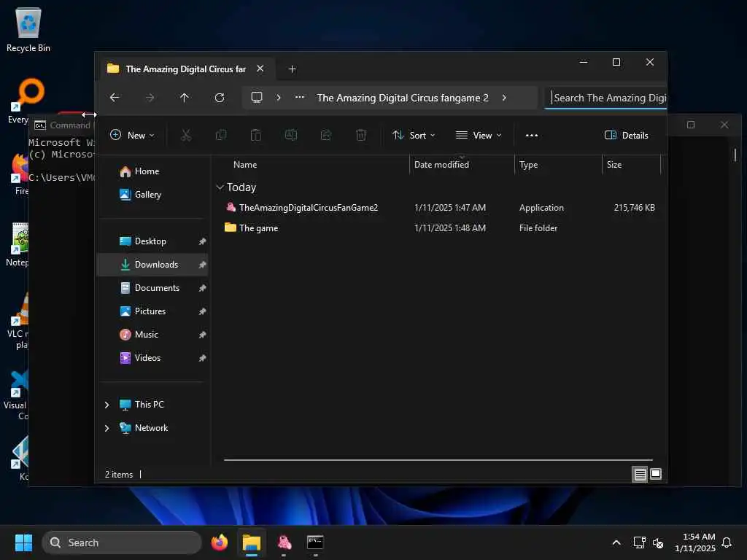This screenshot has width=747, height=560.
Task: Open the See more three-dot menu
Action: [532, 135]
